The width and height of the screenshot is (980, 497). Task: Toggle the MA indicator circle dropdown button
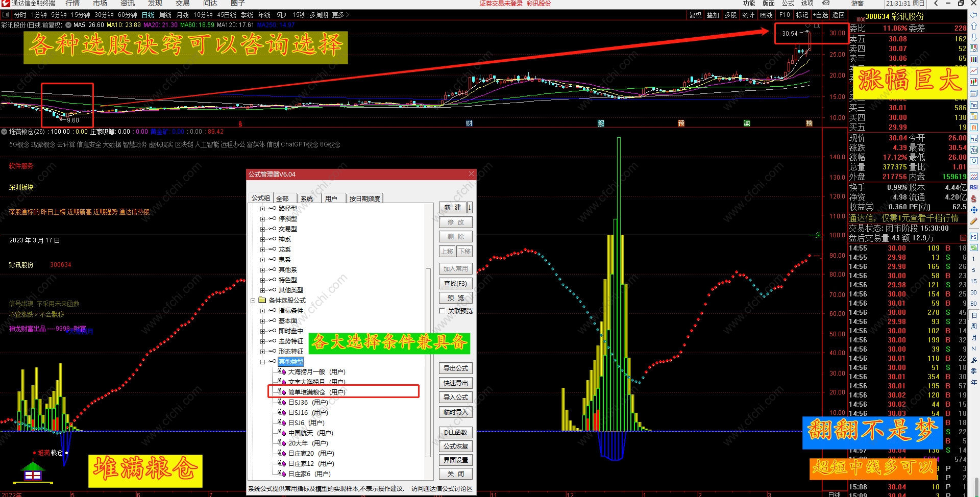68,25
